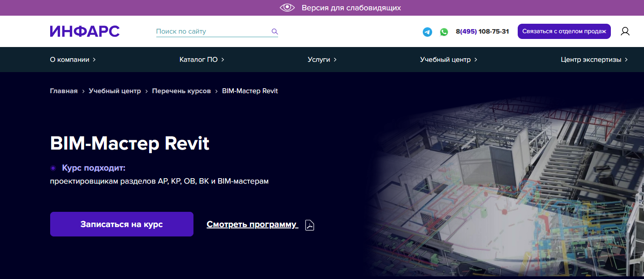Click the user account profile icon
Image resolution: width=644 pixels, height=279 pixels.
[625, 31]
